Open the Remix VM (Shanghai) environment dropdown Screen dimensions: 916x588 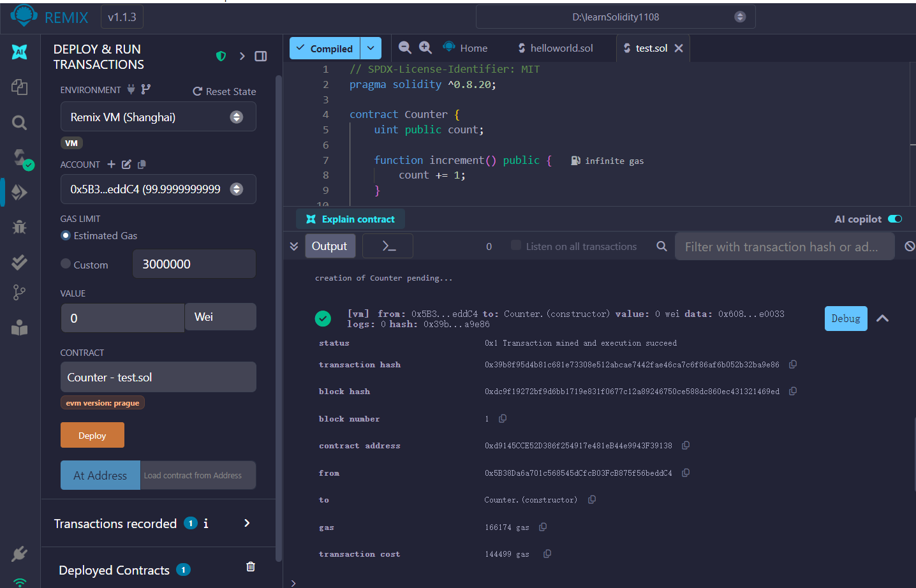point(158,117)
